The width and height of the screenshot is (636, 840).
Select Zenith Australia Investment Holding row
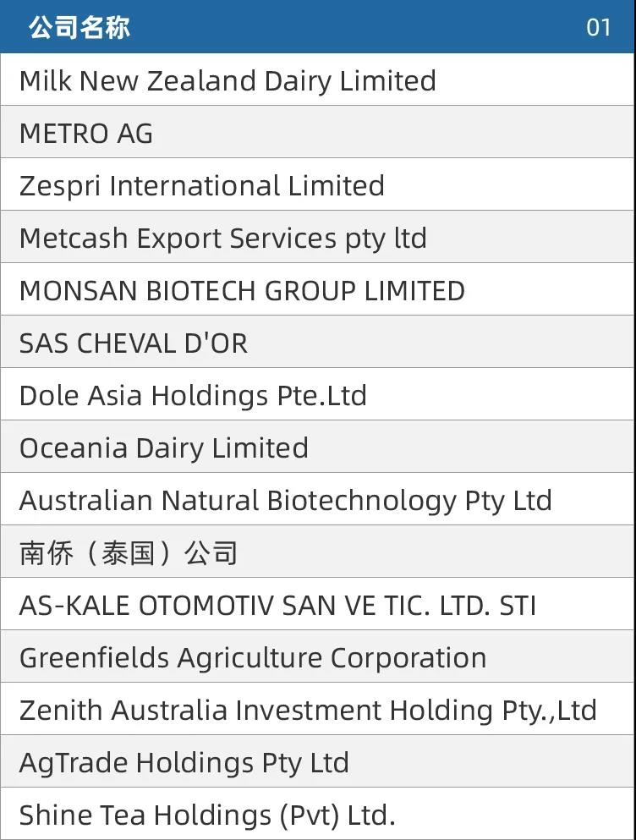pos(318,709)
